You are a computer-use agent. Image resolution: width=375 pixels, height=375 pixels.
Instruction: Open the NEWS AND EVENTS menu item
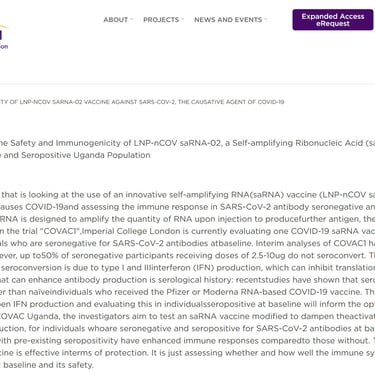point(228,20)
